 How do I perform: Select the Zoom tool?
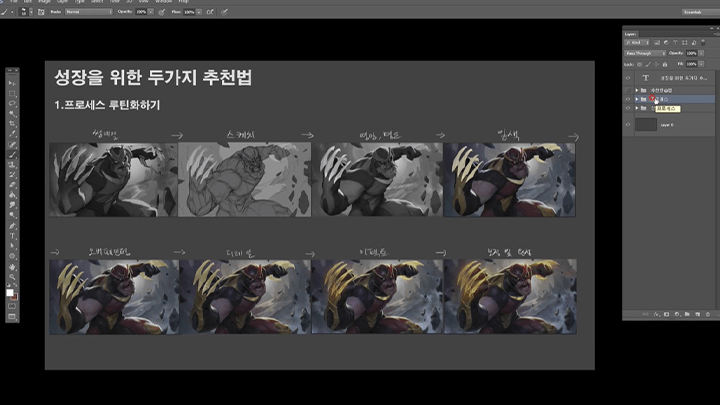12,277
